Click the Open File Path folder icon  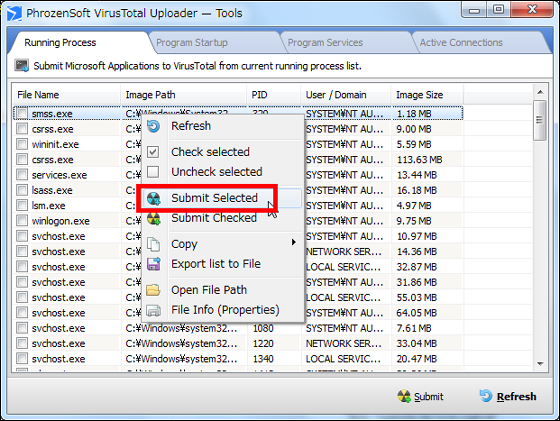click(x=153, y=290)
